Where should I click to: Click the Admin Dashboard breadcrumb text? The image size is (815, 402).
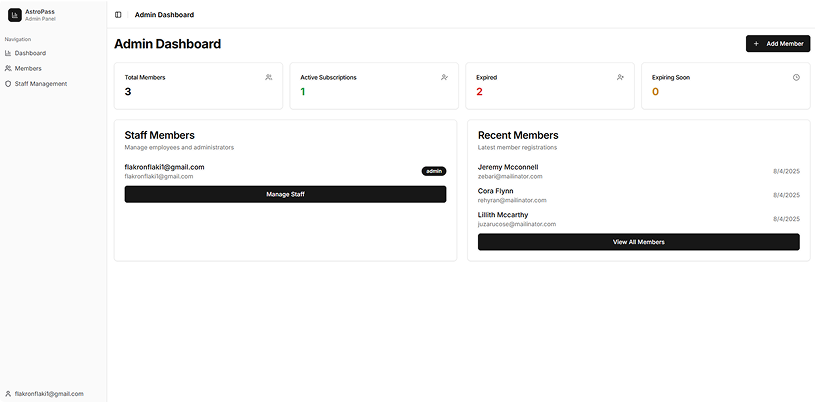(x=164, y=15)
